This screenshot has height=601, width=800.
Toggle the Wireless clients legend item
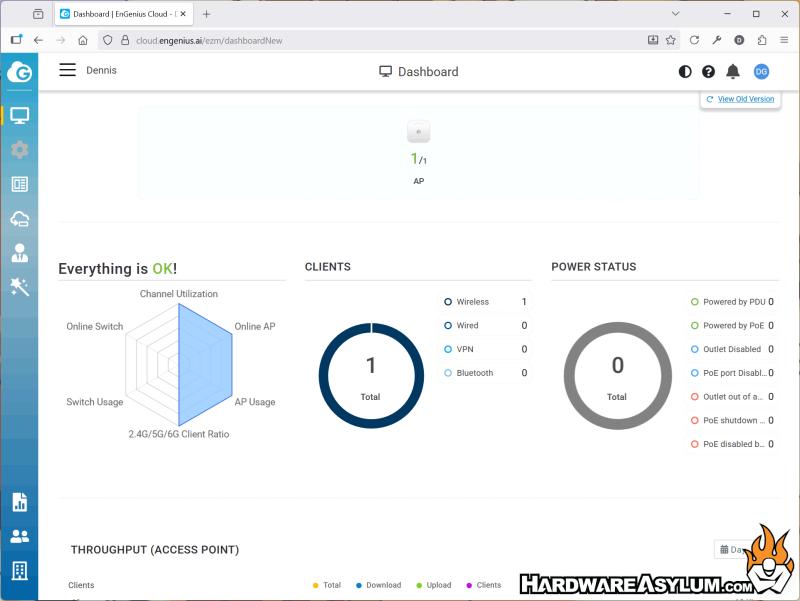472,302
